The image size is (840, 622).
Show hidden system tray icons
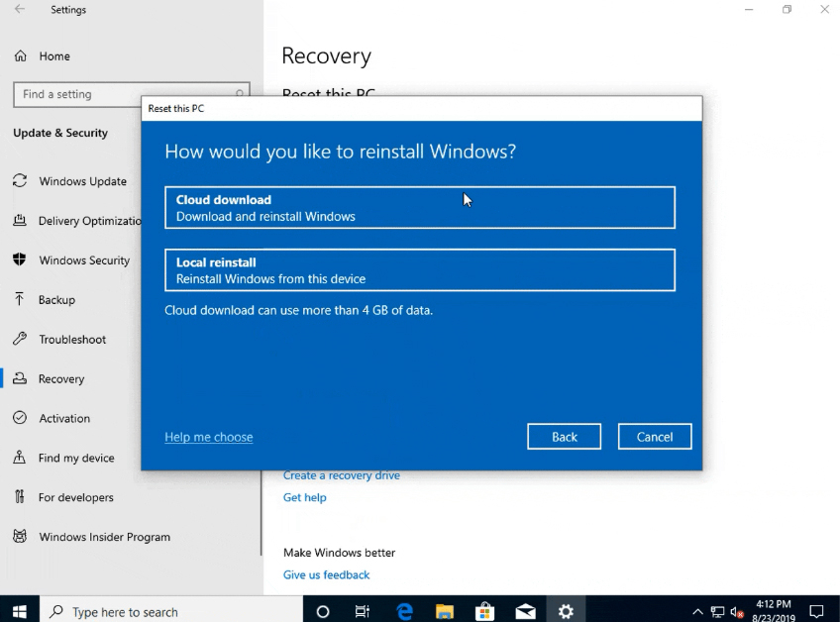(x=697, y=611)
